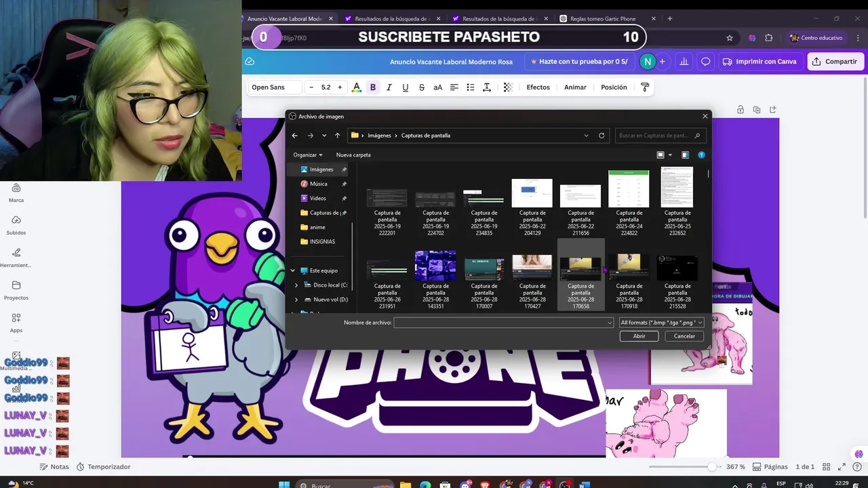Open the Posición panel
Viewport: 868px width, 488px height.
[614, 87]
